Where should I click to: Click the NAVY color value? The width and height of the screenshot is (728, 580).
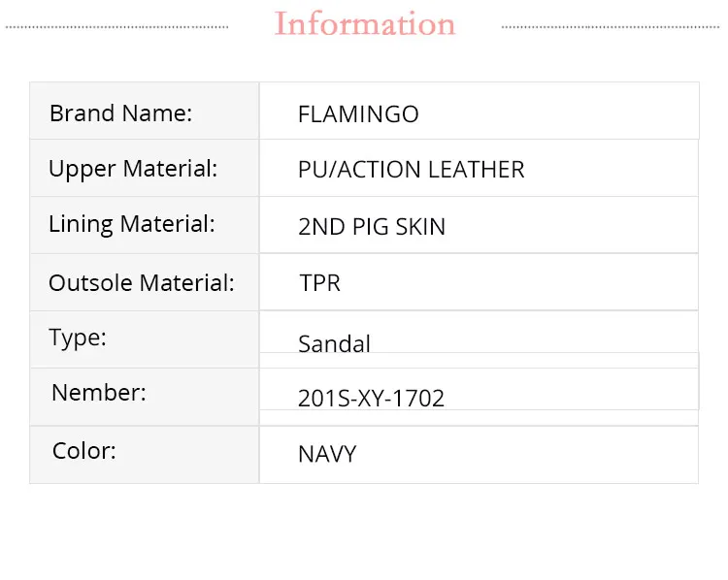click(327, 454)
